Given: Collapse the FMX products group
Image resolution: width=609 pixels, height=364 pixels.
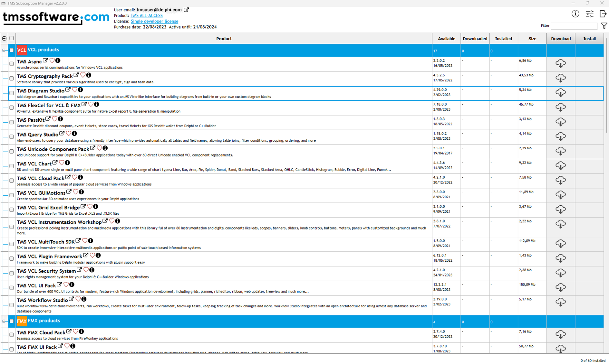Looking at the screenshot, I should [4, 321].
